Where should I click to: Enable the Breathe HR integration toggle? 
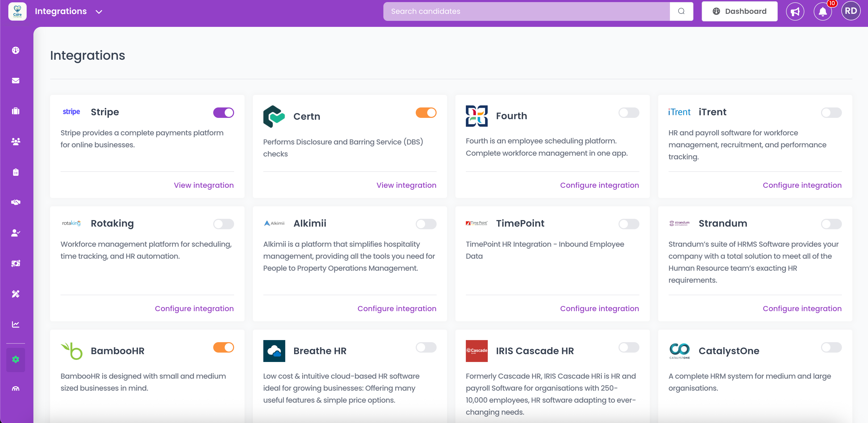point(426,347)
